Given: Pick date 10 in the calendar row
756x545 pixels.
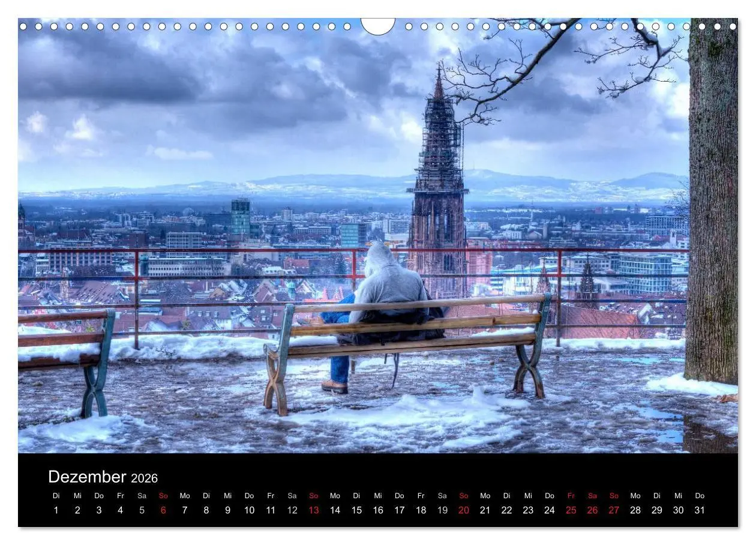Looking at the screenshot, I should [249, 510].
